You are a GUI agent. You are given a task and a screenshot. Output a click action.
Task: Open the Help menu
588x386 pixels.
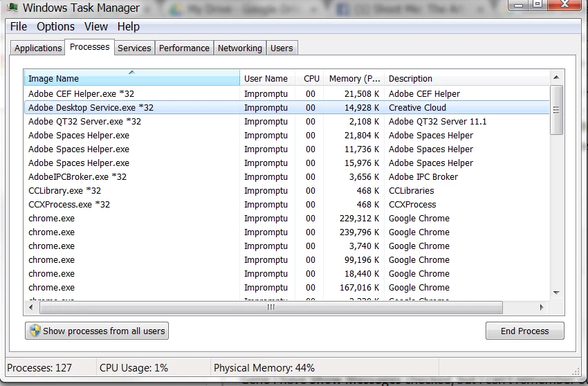[128, 27]
